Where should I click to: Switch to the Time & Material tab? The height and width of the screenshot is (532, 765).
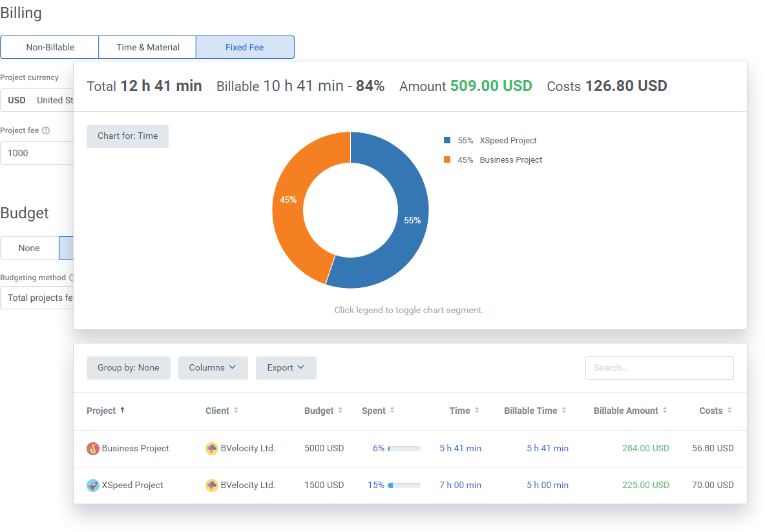pos(147,46)
